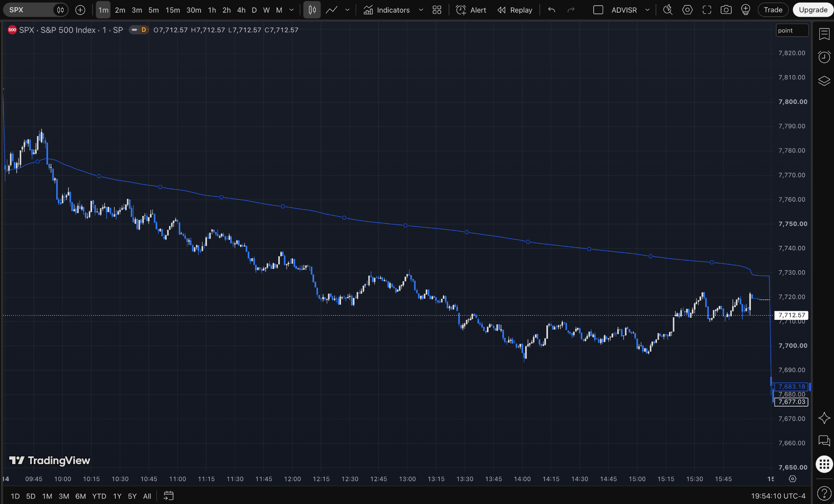This screenshot has width=834, height=504.
Task: Take a chart snapshot with camera icon
Action: pos(726,10)
